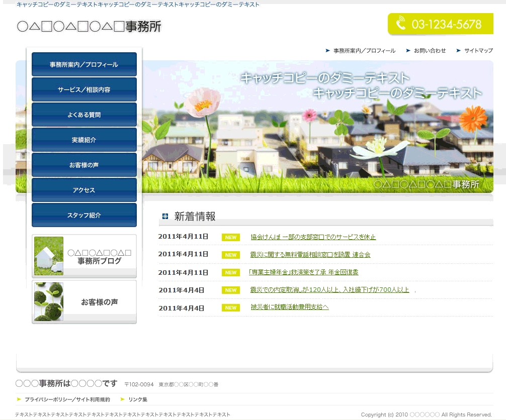
Task: Click arrow icon beside サイトマップ
Action: (x=459, y=51)
